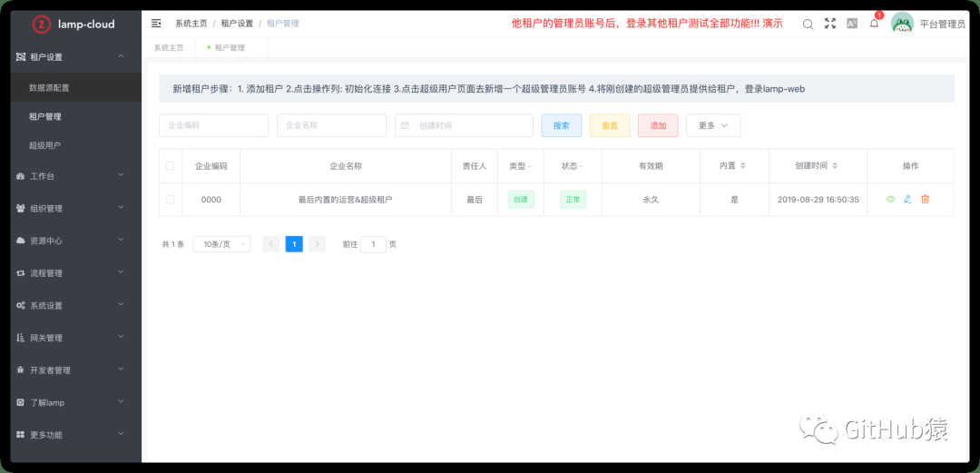This screenshot has width=980, height=473.
Task: Open the search magnifier icon in header
Action: 808,24
